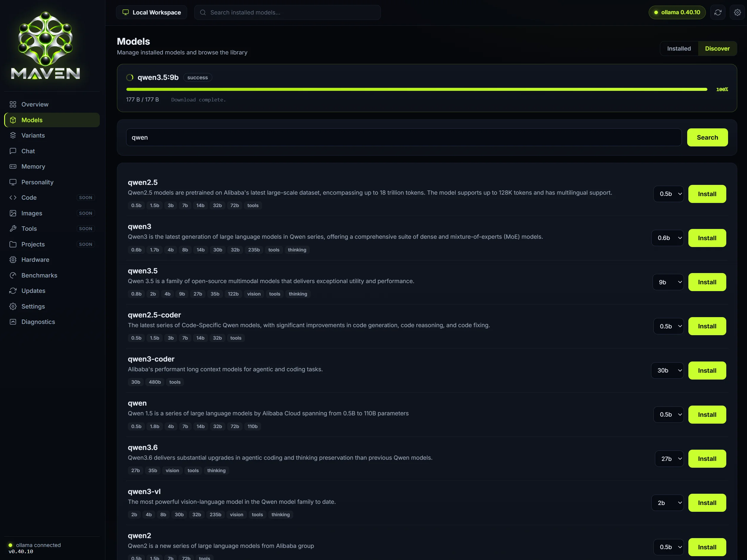The width and height of the screenshot is (747, 560).
Task: Select the Variants layers icon
Action: (x=13, y=135)
